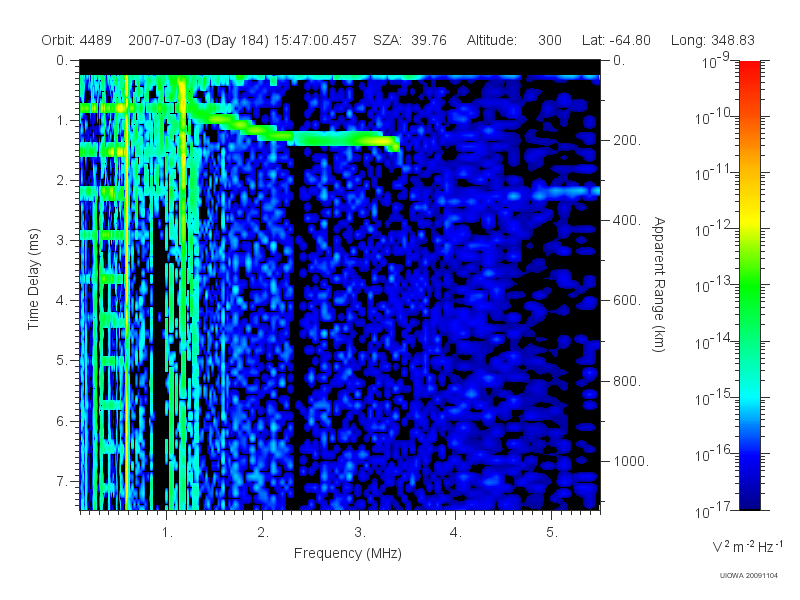
Task: Click the '0.' tick on time delay axis
Action: coord(62,60)
